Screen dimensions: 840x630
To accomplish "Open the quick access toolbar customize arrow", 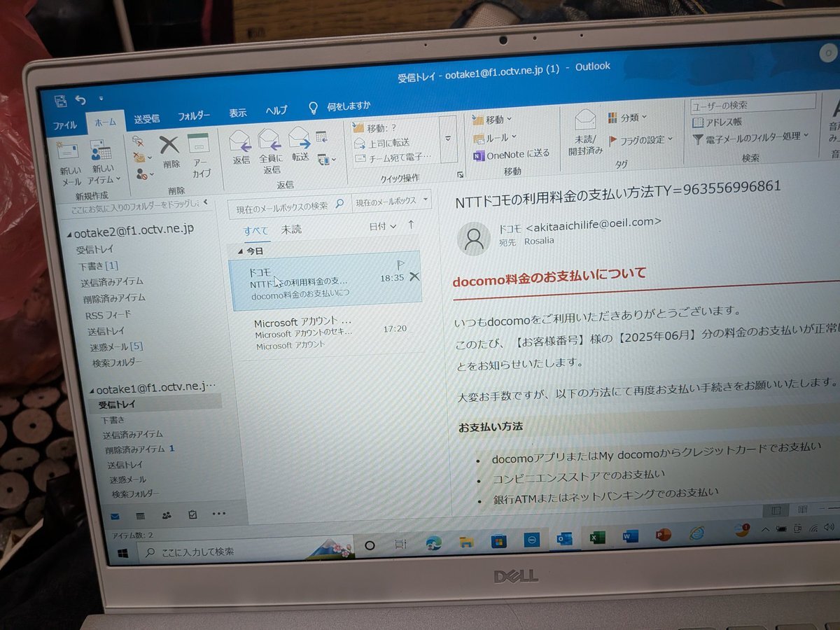I will coord(101,99).
